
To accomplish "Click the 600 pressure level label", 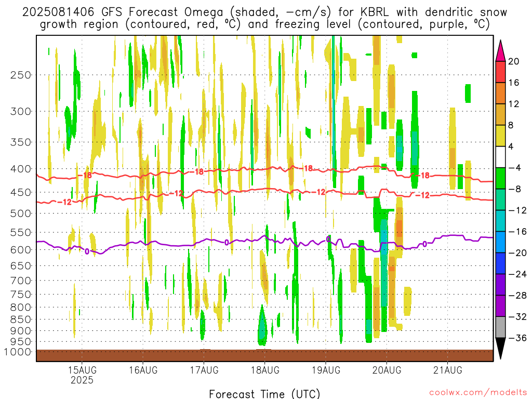I will tap(21, 250).
